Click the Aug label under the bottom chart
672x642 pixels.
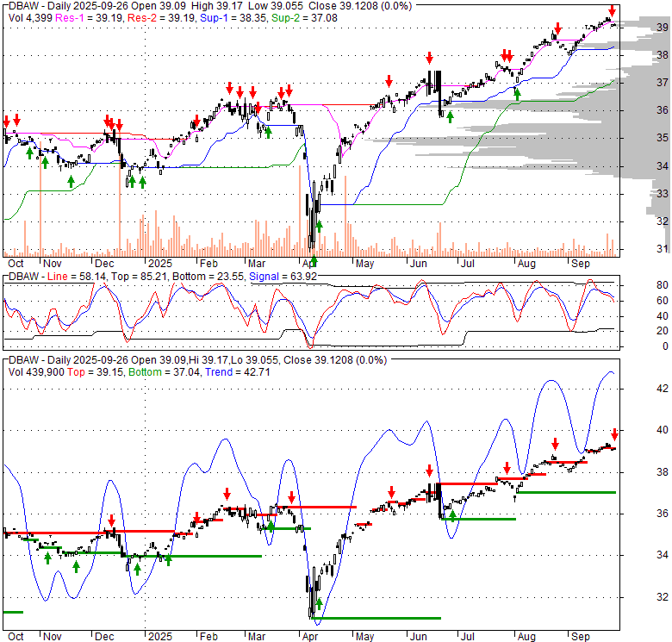(526, 637)
